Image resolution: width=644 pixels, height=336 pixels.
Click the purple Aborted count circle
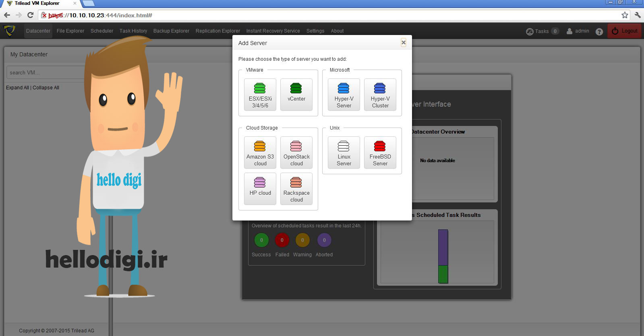[x=324, y=240]
